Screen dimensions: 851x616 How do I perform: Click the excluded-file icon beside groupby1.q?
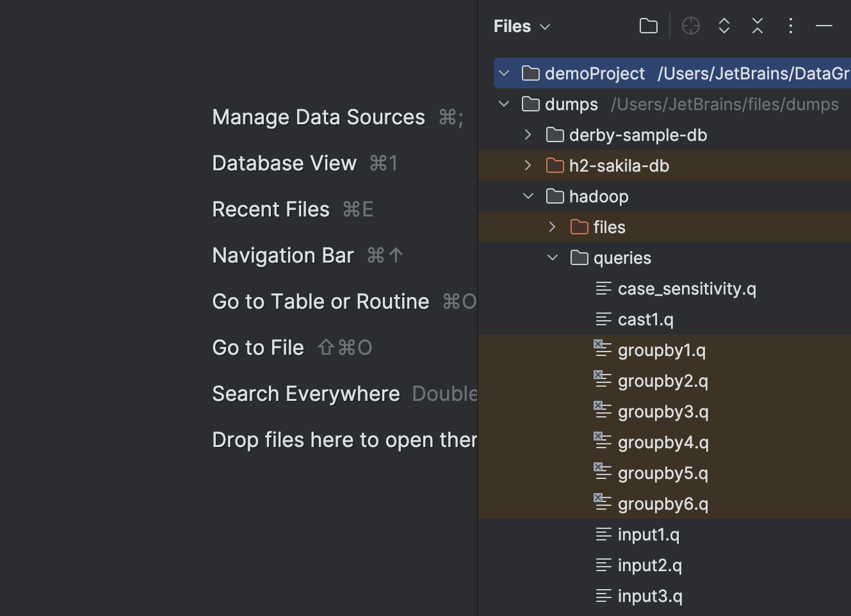click(x=602, y=350)
